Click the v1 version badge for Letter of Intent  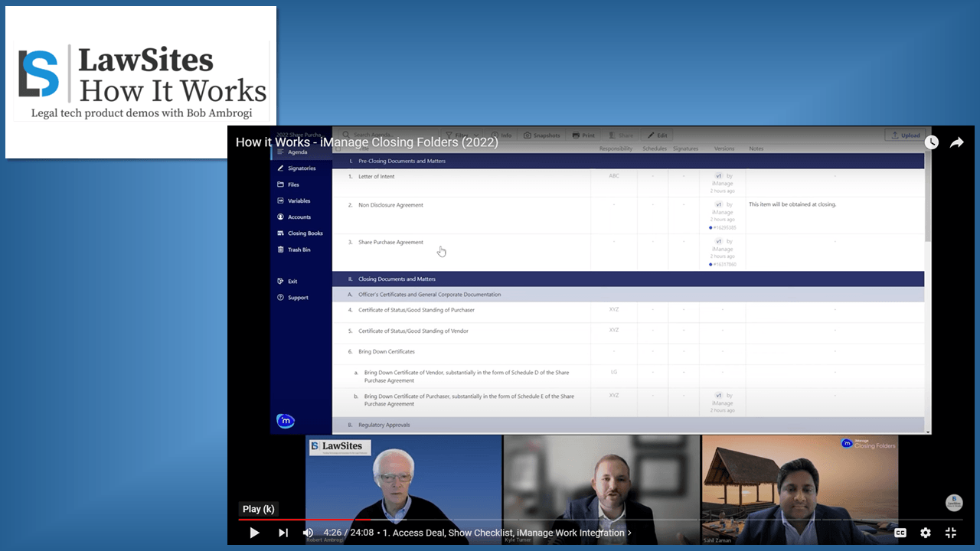(718, 176)
